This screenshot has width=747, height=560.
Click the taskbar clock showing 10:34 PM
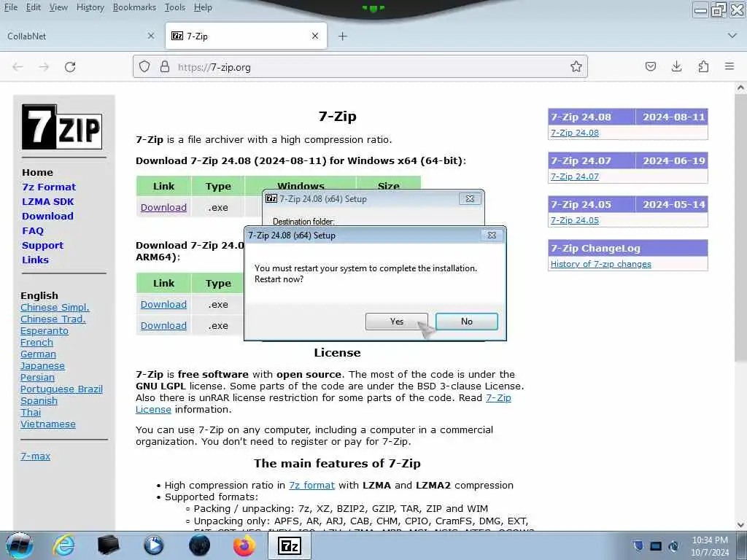coord(710,546)
